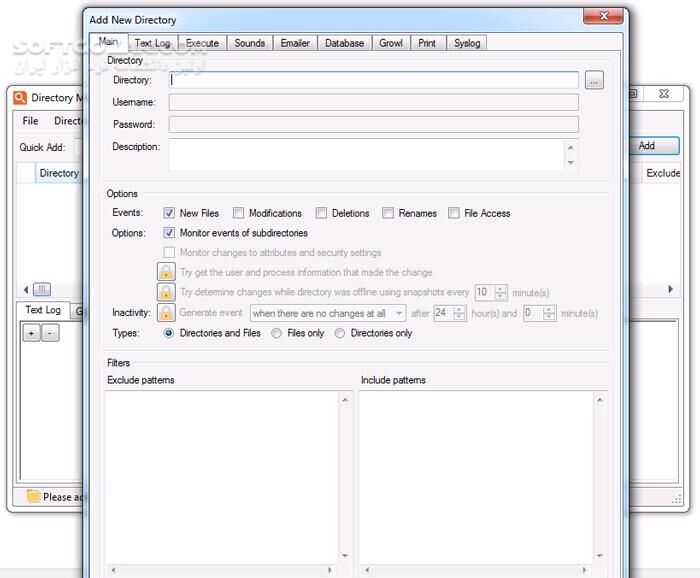
Task: Click the lock icon beside user and process information
Action: pos(166,272)
